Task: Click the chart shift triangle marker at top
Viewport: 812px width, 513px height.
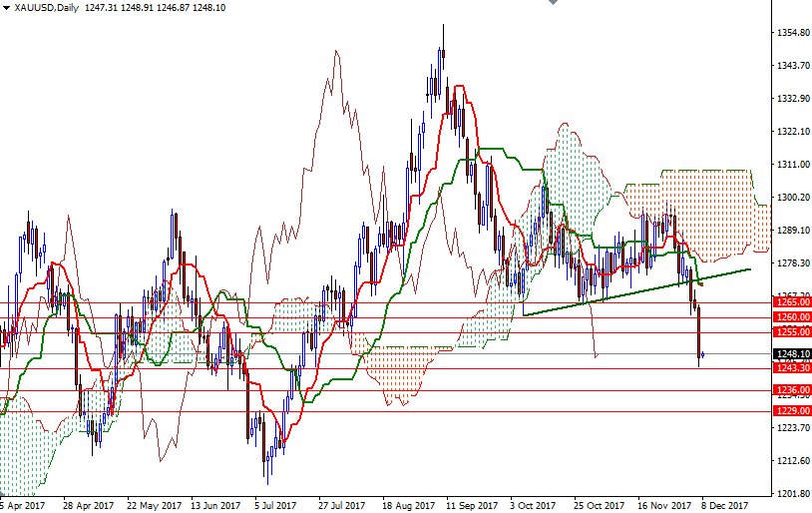Action: [x=554, y=4]
